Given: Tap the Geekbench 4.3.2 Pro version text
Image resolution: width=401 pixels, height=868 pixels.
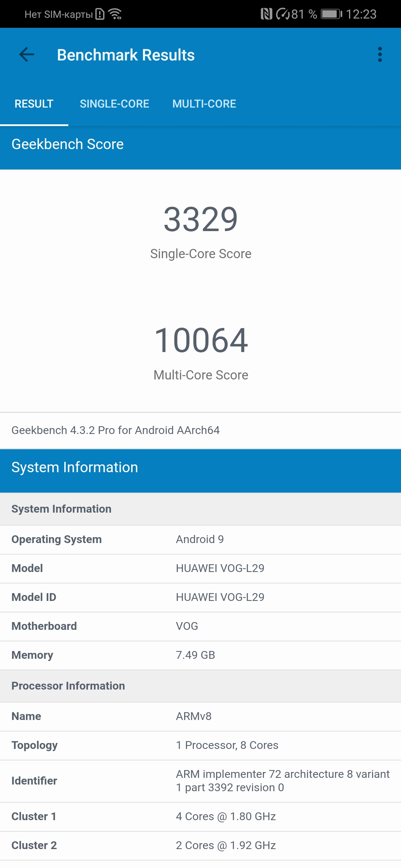Looking at the screenshot, I should (x=115, y=430).
